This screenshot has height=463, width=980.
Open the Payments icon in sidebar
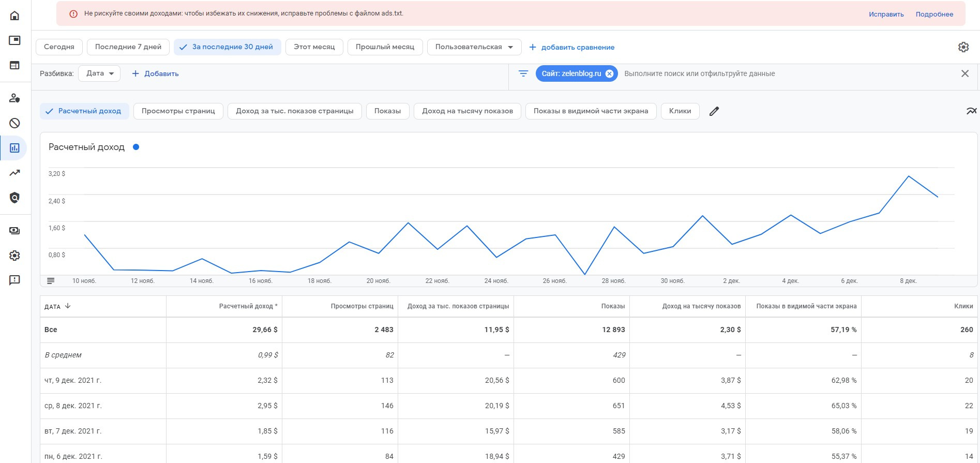(x=14, y=231)
